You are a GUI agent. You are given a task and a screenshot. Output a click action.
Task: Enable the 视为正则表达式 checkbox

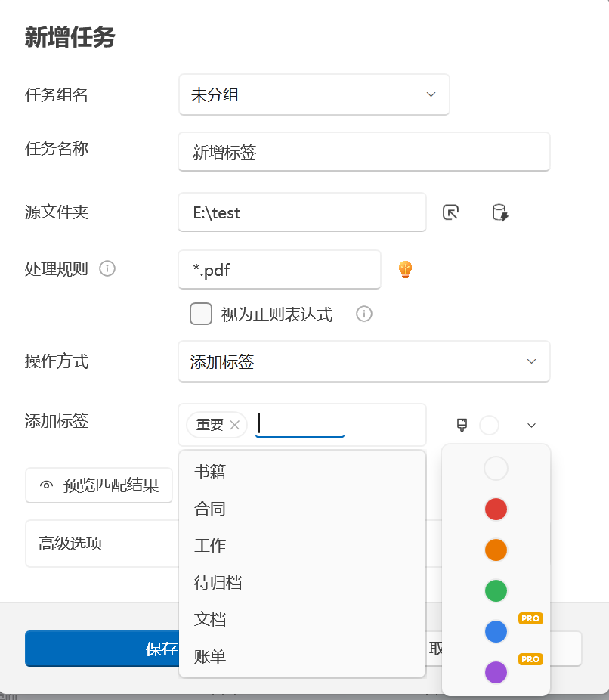[201, 314]
